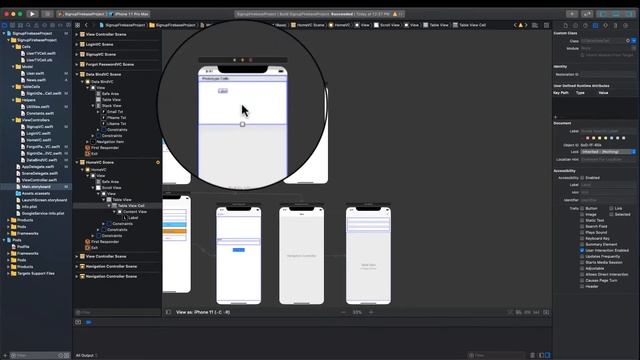Uncheck User Interaction Enabled trait
The width and height of the screenshot is (640, 360).
[582, 250]
